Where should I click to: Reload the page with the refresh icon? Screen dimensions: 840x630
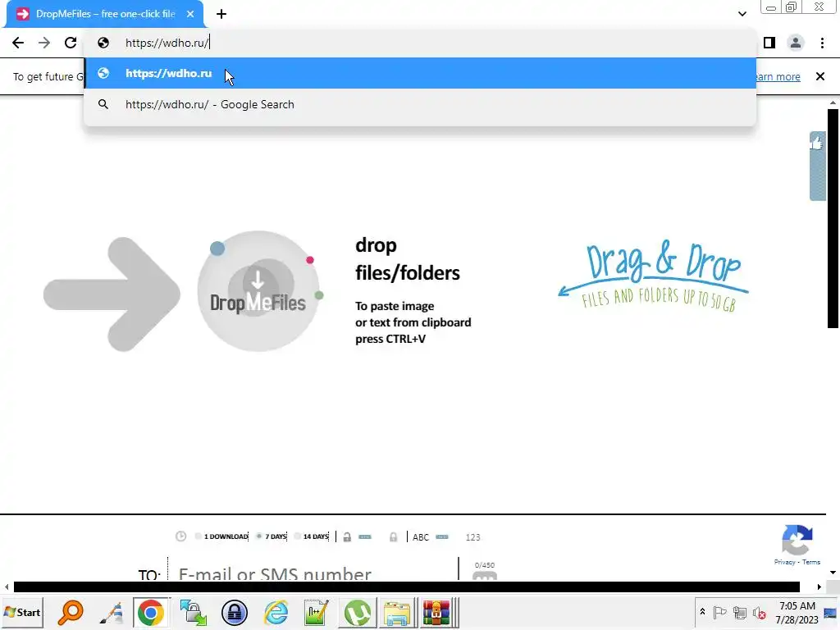71,43
